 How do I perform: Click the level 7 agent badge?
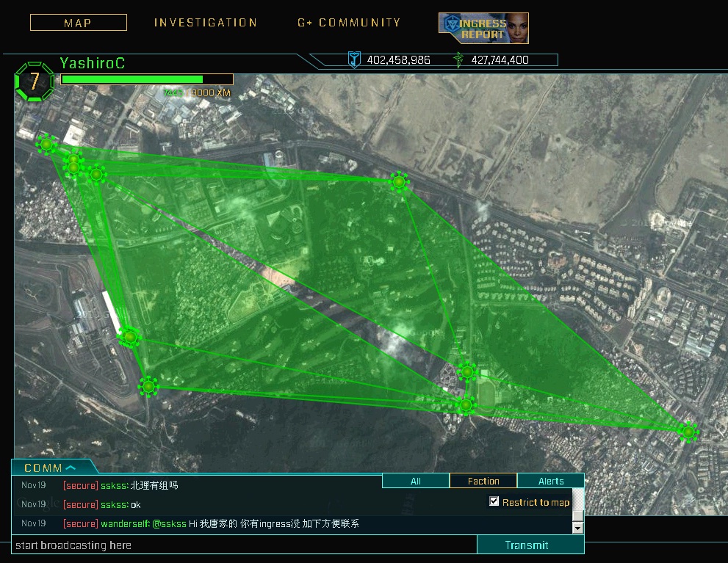(x=35, y=81)
